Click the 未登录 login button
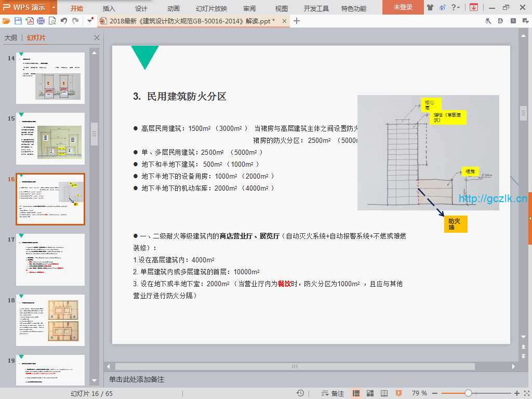Screen dimensions: 532x399 (403, 7)
